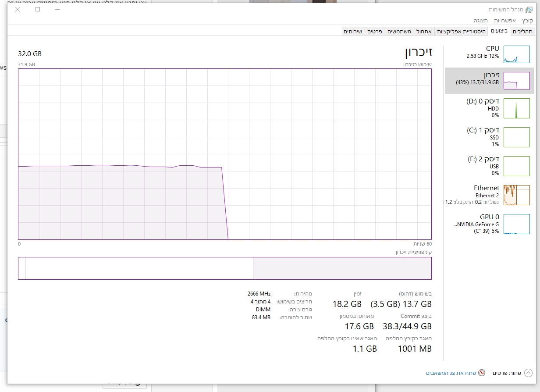The image size is (540, 392).
Task: Collapse with the פחות פרטים chevron icon
Action: (x=528, y=373)
